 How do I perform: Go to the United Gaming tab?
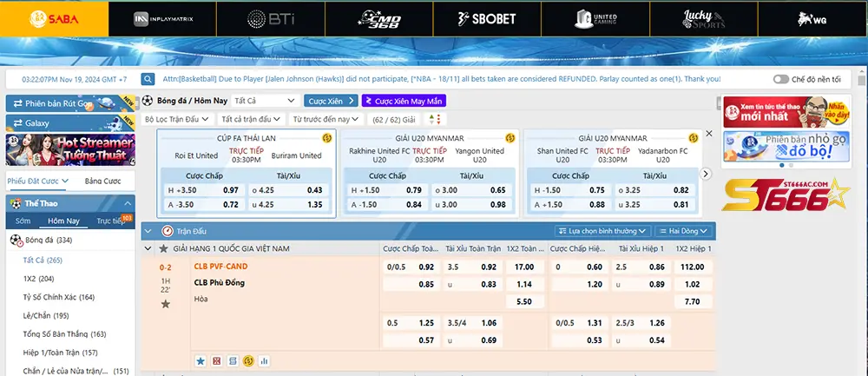[595, 19]
